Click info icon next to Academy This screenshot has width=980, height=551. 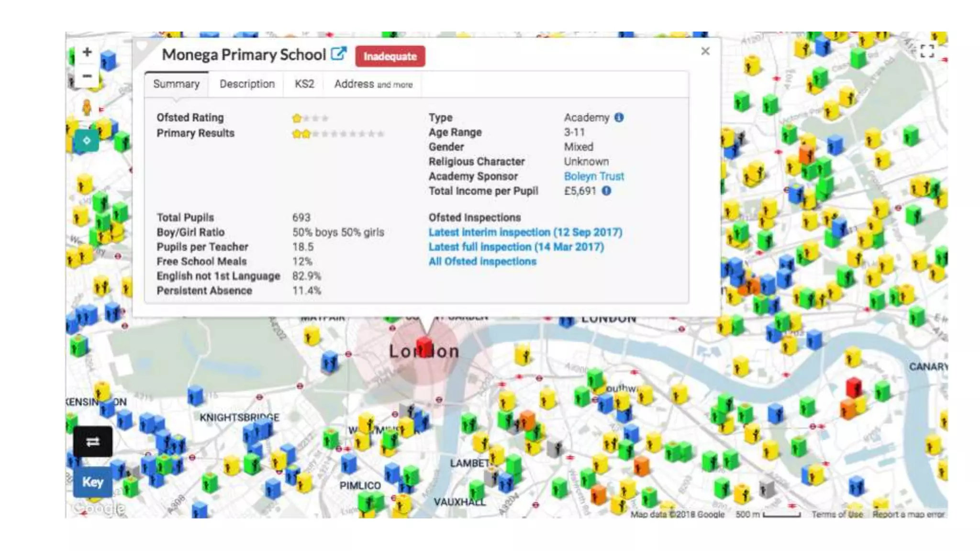(x=619, y=117)
